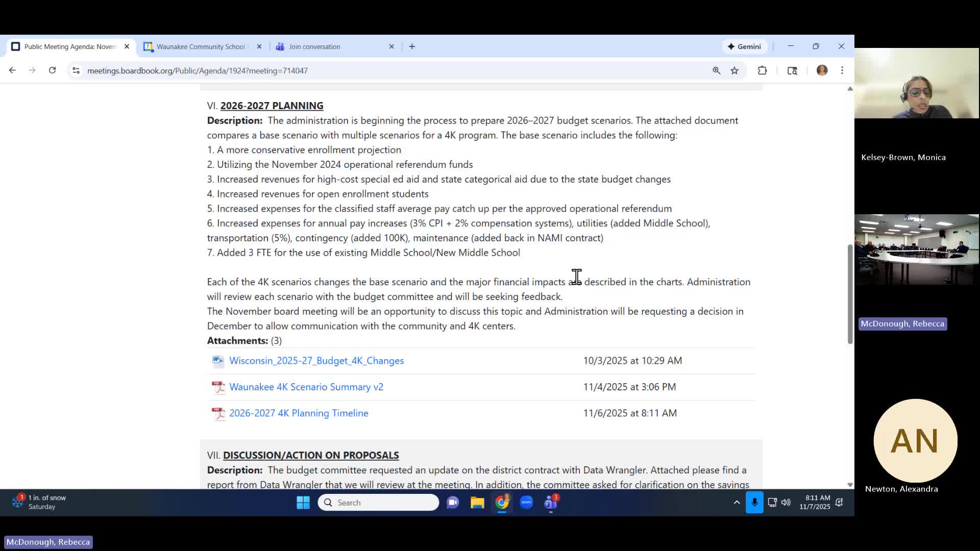The height and width of the screenshot is (551, 980).
Task: Click the back navigation arrow
Action: point(12,70)
